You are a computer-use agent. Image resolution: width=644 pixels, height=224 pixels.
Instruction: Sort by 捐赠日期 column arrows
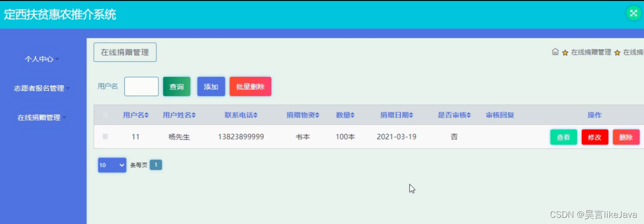click(x=411, y=115)
